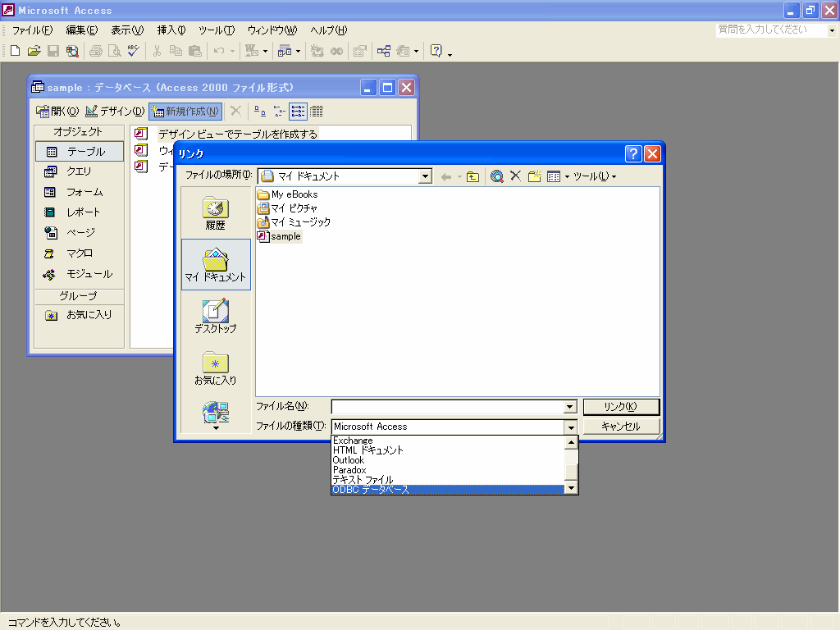Click the キャンセル button

tap(621, 427)
